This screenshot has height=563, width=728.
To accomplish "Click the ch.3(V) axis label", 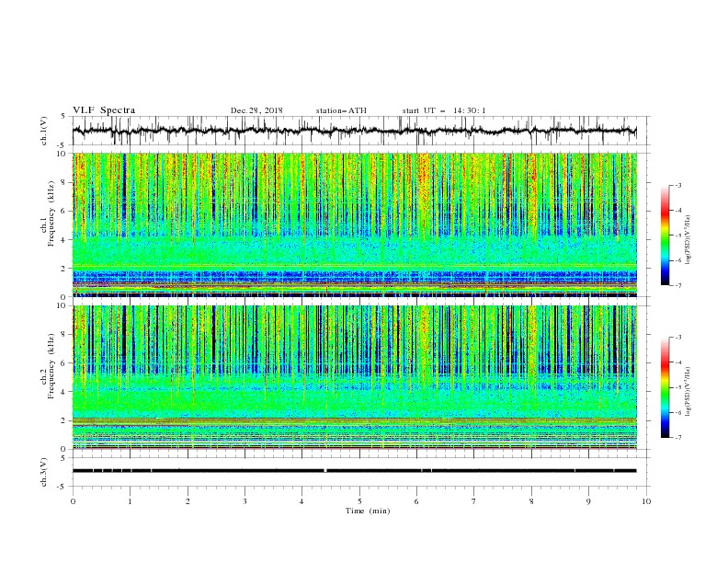I will 44,472.
